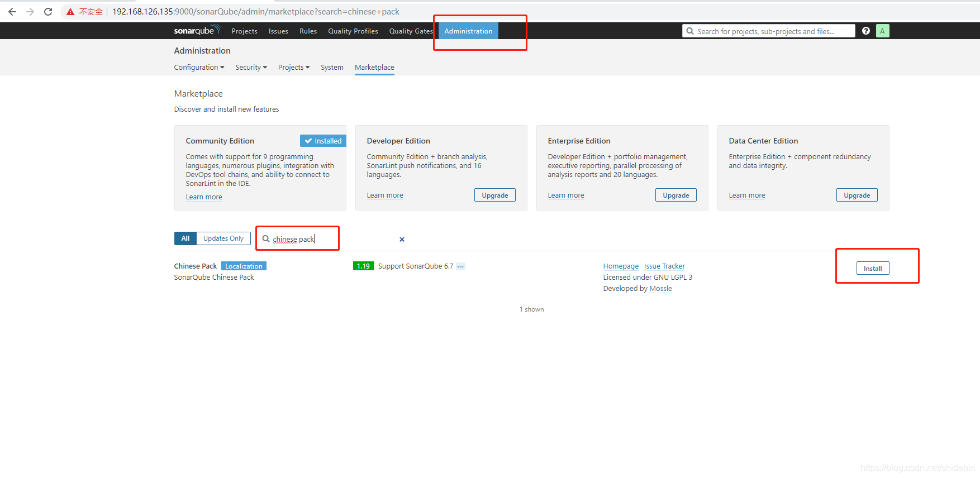
Task: Click the browser forward arrow
Action: 30,11
